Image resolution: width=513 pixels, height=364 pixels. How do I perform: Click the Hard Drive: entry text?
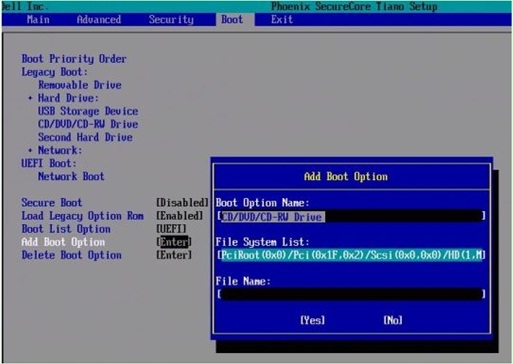68,98
